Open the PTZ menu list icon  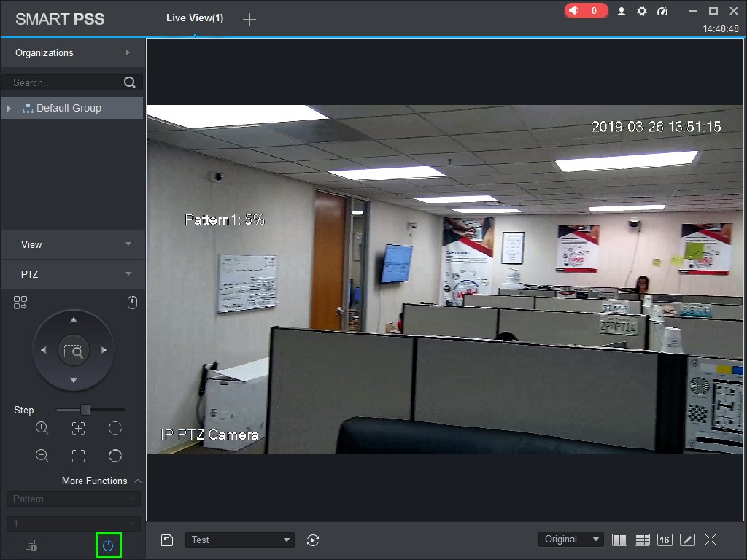(31, 545)
